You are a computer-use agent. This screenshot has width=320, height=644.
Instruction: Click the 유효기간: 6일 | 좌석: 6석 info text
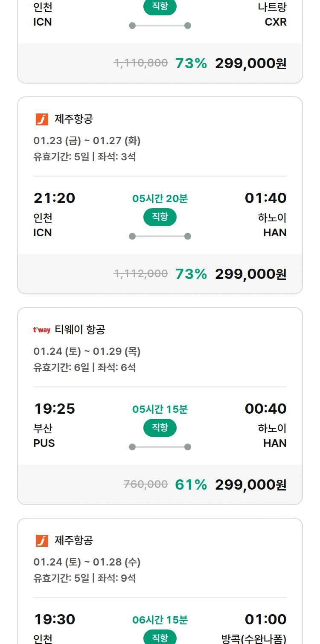pos(84,367)
